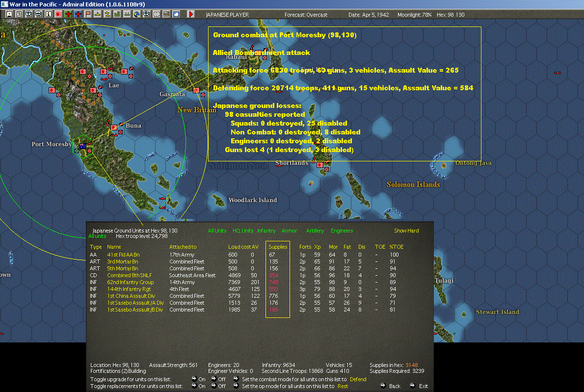This screenshot has width=584, height=392.
Task: Open the 1st China Assault Div unit
Action: pos(131,296)
